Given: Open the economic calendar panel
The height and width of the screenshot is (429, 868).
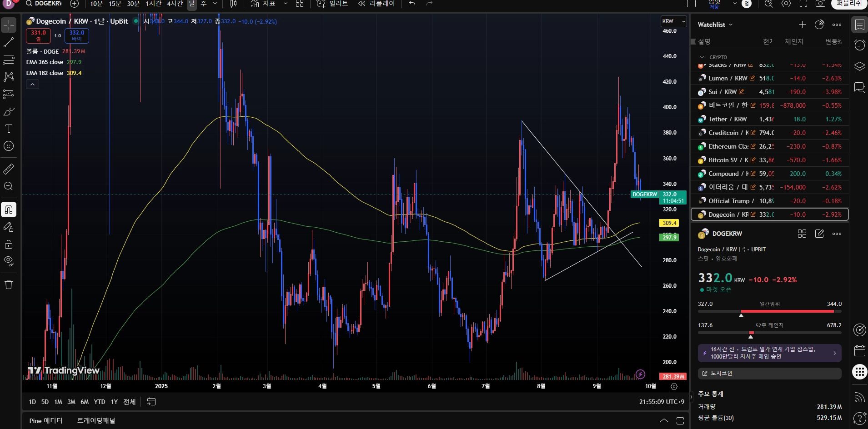Looking at the screenshot, I should point(859,351).
